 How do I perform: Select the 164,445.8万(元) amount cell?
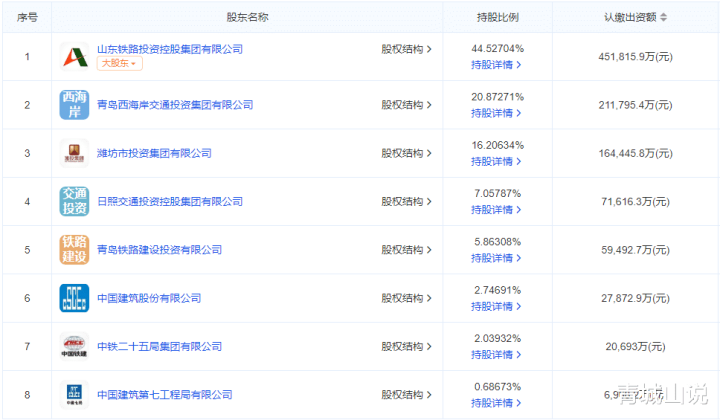pyautogui.click(x=636, y=153)
